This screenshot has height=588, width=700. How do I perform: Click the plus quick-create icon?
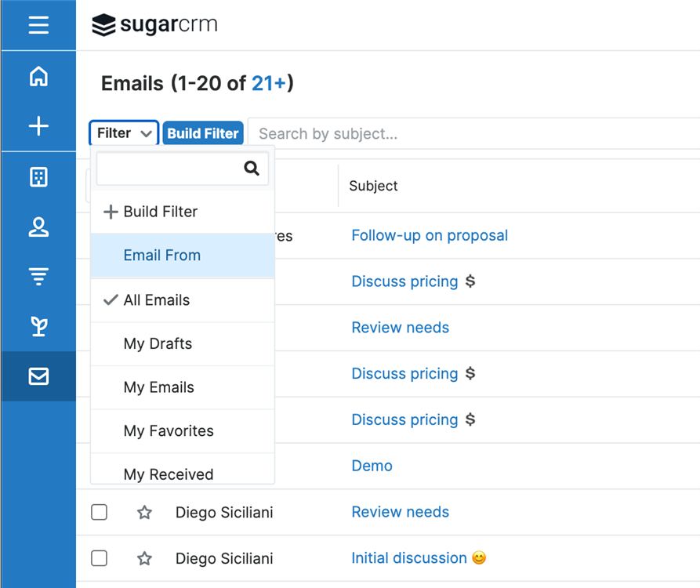pyautogui.click(x=38, y=126)
